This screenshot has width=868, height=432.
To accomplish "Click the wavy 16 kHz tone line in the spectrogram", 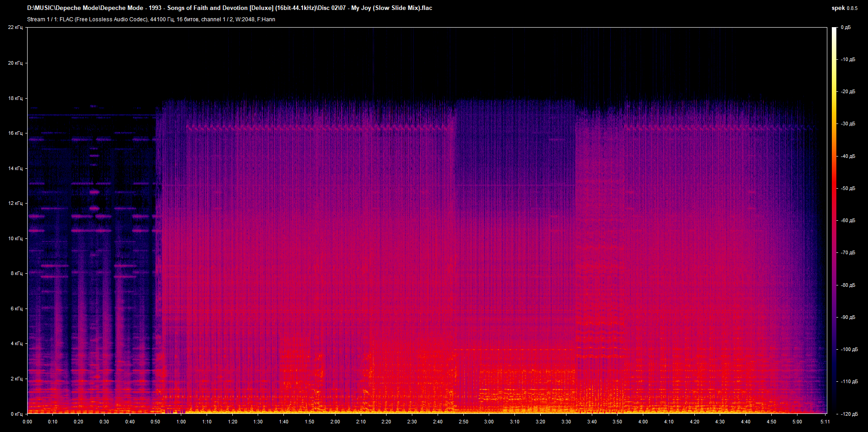I will pos(316,128).
